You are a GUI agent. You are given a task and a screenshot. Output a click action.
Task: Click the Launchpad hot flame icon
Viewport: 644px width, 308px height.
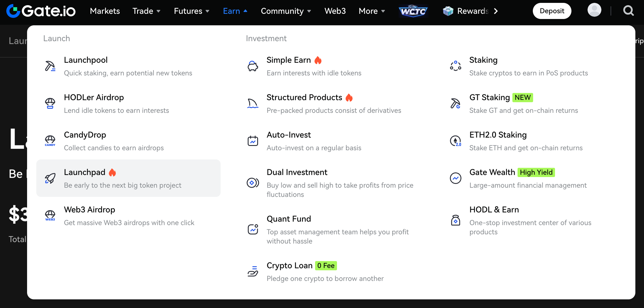tap(112, 172)
